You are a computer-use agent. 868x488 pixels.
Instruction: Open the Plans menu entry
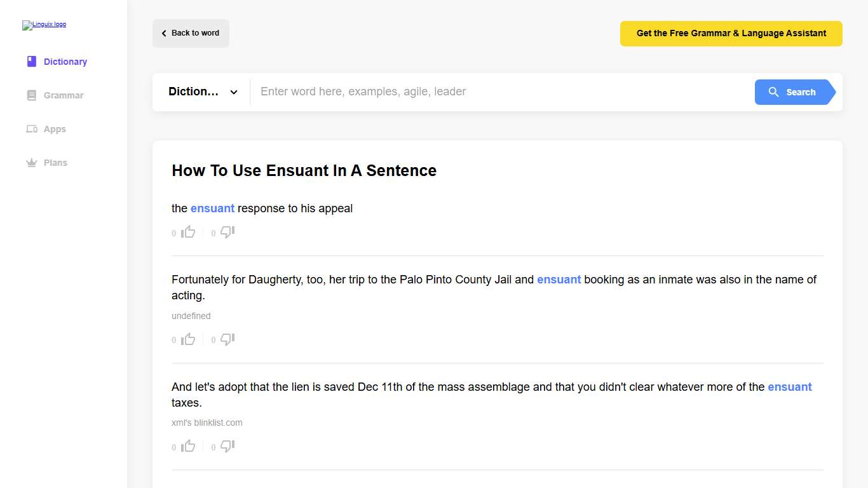[x=56, y=162]
